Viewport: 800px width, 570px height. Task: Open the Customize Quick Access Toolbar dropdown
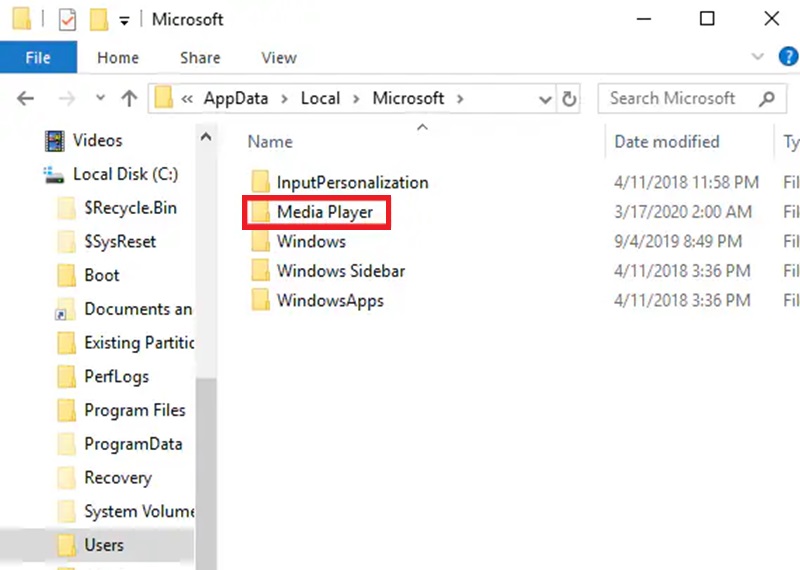pos(124,21)
